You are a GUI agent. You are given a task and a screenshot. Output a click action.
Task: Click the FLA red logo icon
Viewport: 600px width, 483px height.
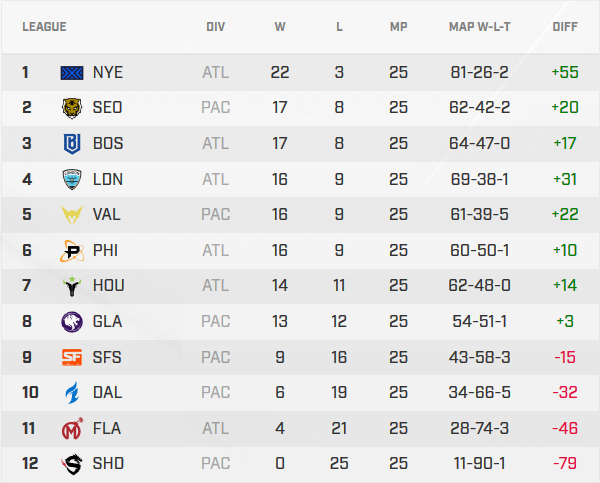[x=73, y=428]
